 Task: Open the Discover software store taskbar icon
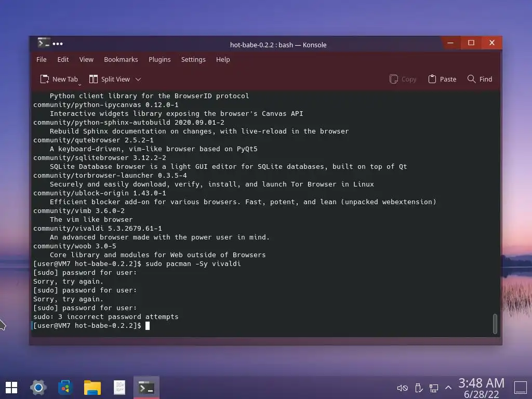point(65,388)
